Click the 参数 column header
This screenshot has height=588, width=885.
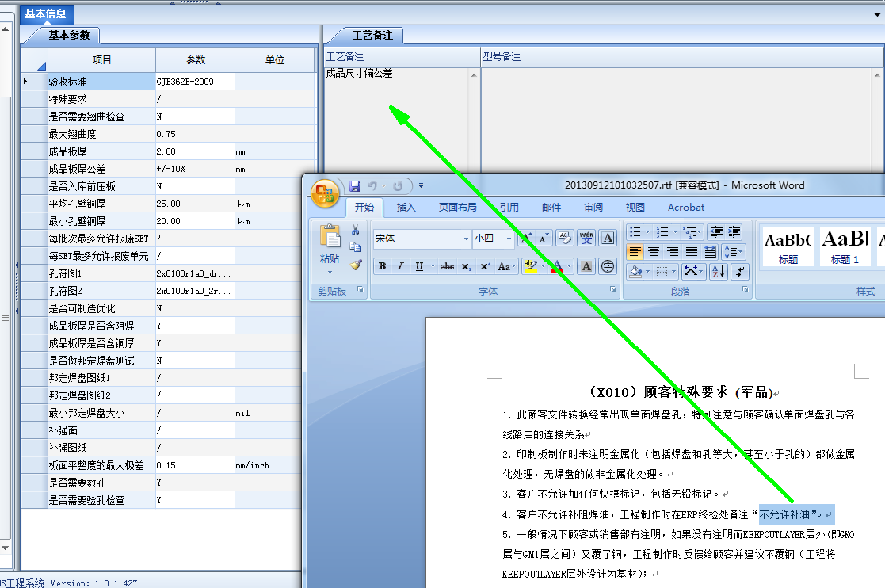tap(195, 59)
